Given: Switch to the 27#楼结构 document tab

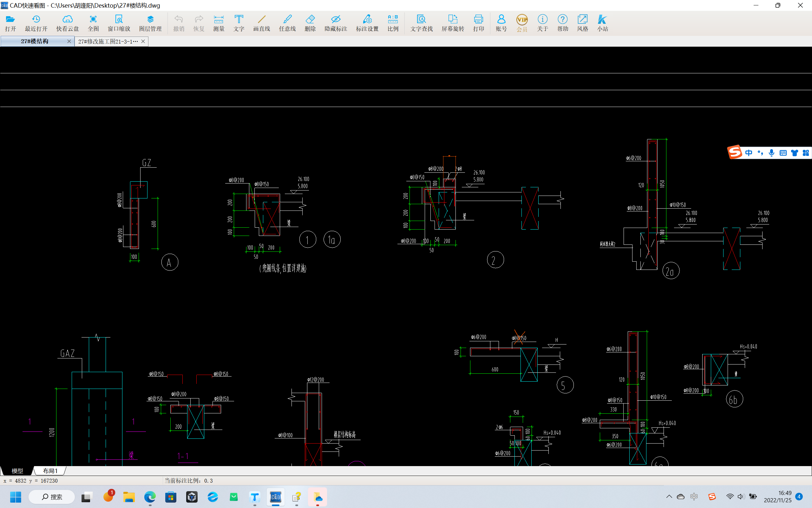Looking at the screenshot, I should 34,41.
